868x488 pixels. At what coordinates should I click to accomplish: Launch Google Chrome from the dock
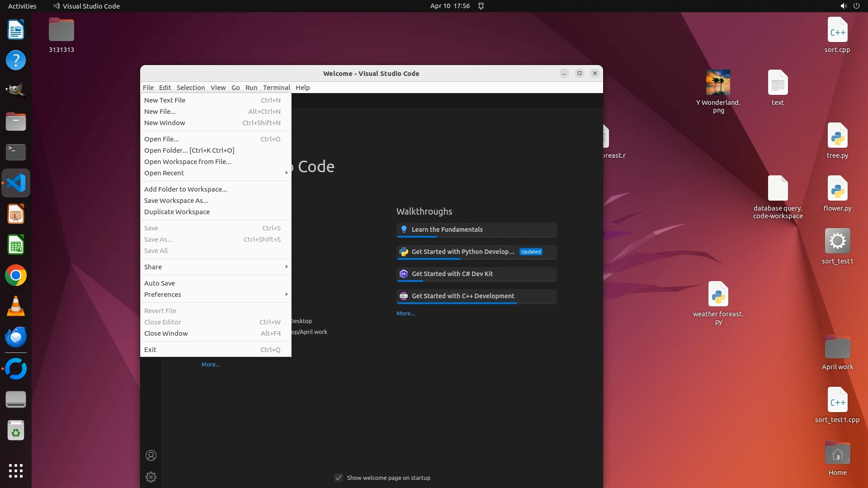pyautogui.click(x=16, y=276)
